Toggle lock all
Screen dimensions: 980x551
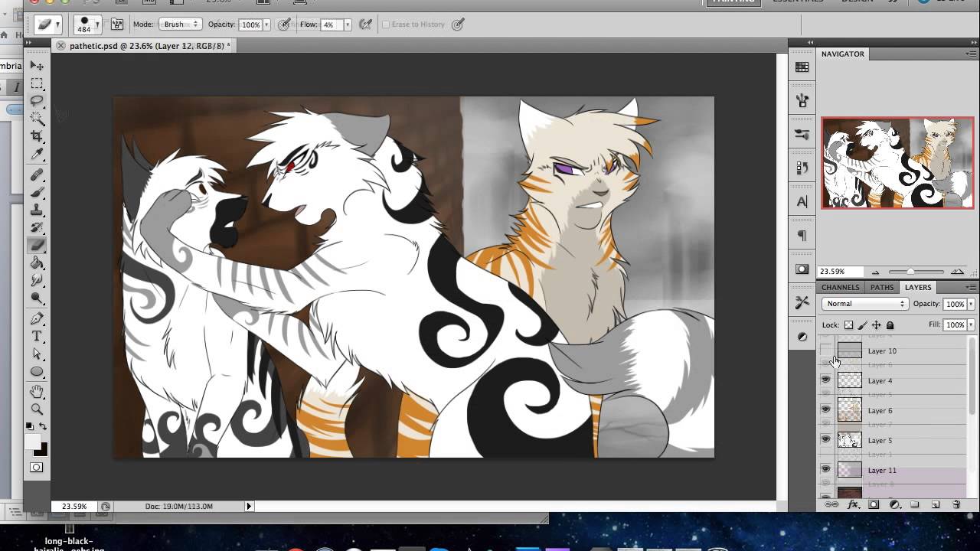[890, 325]
